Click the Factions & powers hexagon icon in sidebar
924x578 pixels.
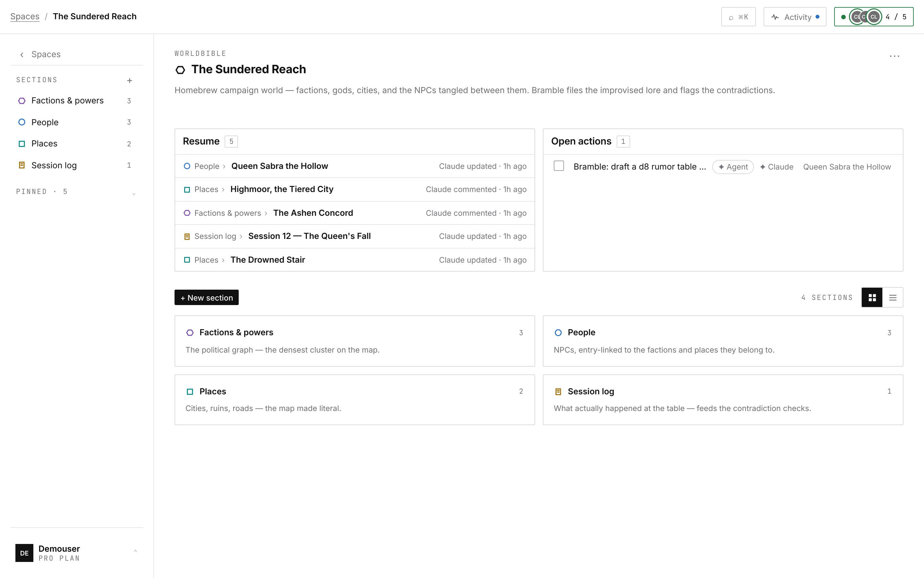point(22,101)
